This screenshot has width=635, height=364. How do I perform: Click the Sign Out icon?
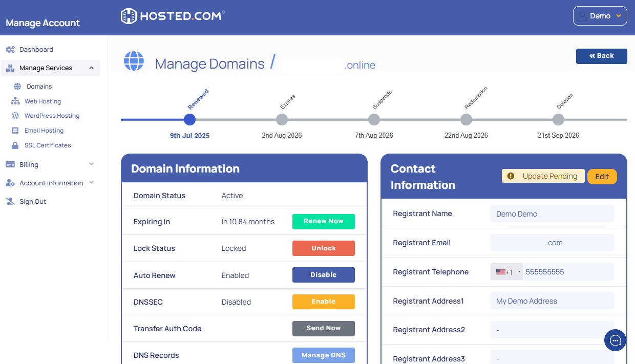[x=10, y=201]
